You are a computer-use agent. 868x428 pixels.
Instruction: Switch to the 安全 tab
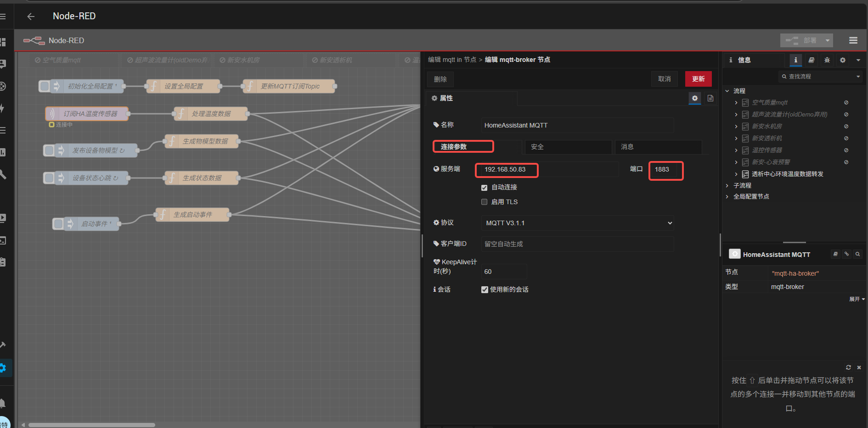pos(568,147)
